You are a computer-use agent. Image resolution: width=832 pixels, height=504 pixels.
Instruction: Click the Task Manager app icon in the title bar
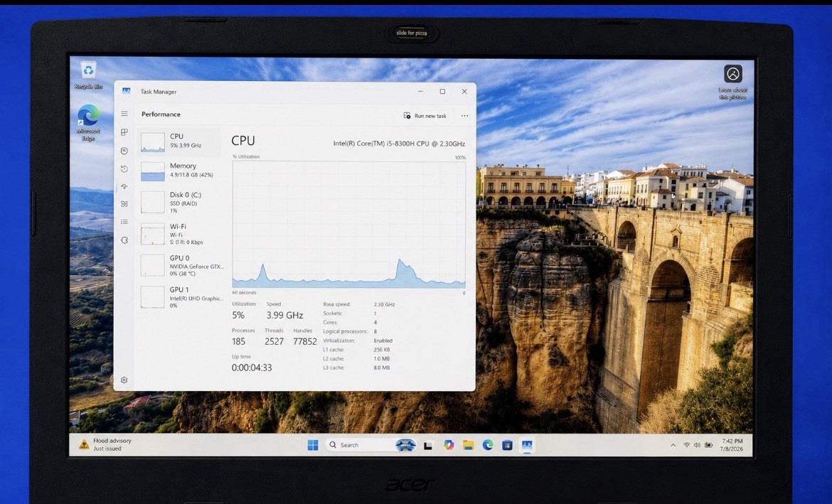tap(127, 91)
